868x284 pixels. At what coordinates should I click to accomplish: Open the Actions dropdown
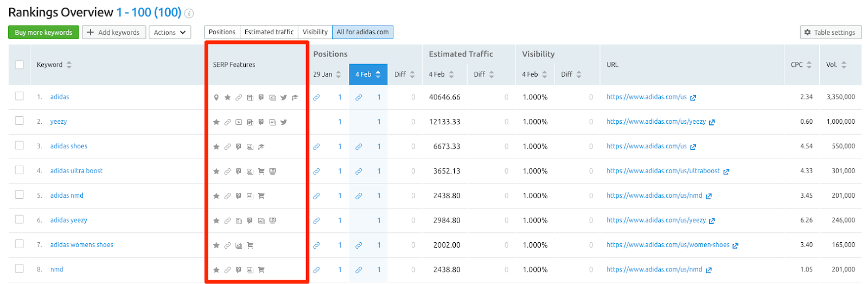click(170, 33)
